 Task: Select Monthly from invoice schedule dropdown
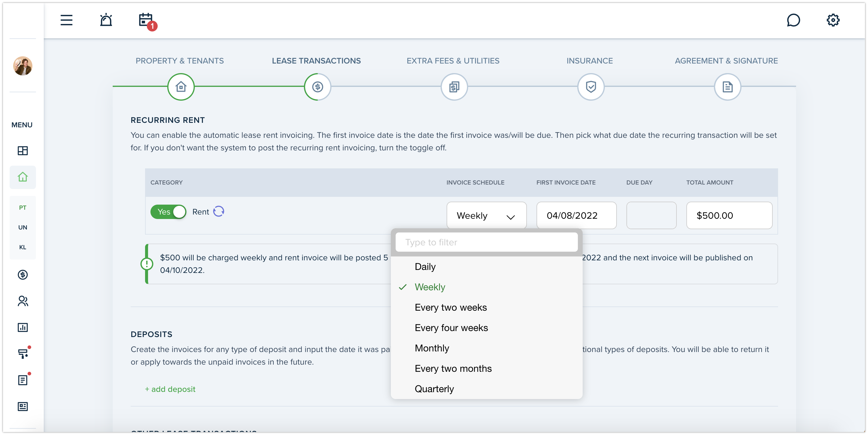click(x=432, y=348)
